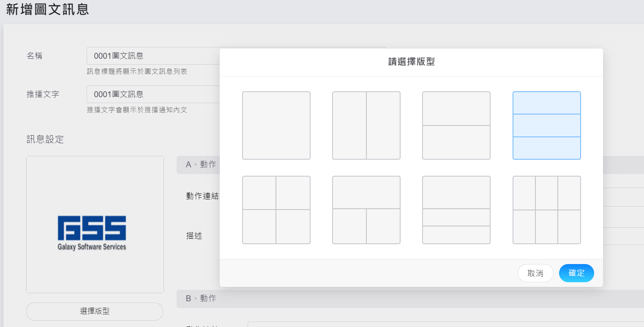Click the 取消 button in the dialog
The width and height of the screenshot is (644, 327).
point(535,273)
